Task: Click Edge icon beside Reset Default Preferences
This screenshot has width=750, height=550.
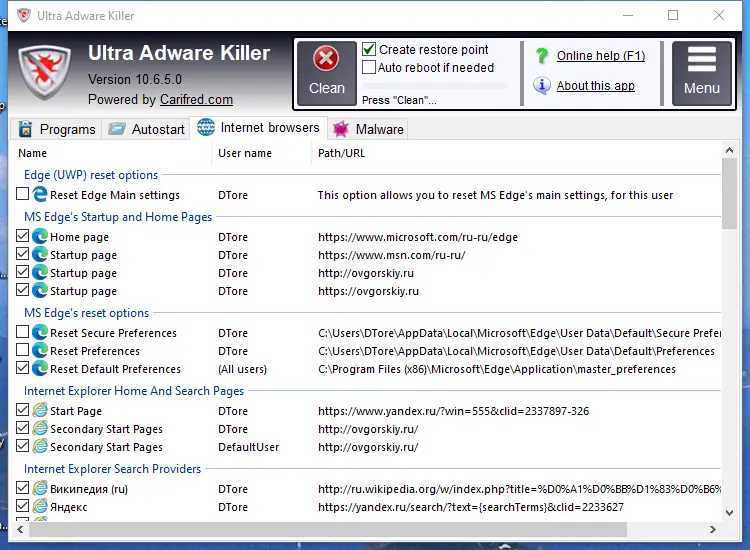Action: click(40, 368)
